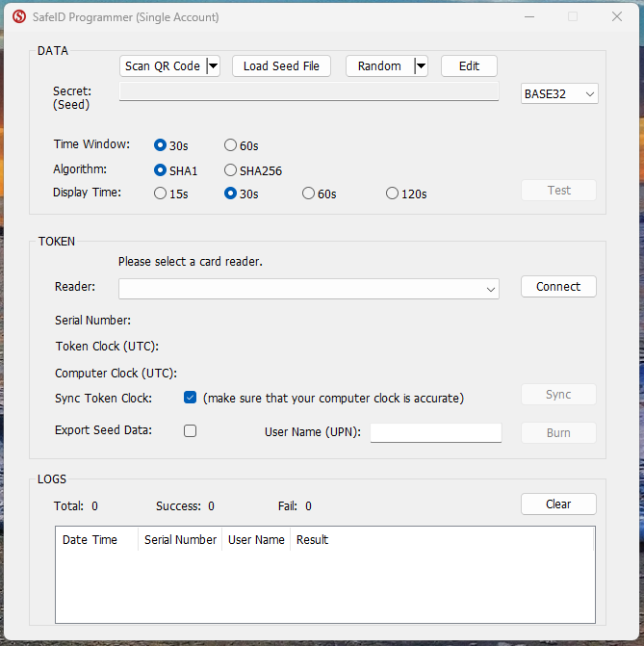644x646 pixels.
Task: Enable the Export Seed Data checkbox
Action: tap(190, 431)
